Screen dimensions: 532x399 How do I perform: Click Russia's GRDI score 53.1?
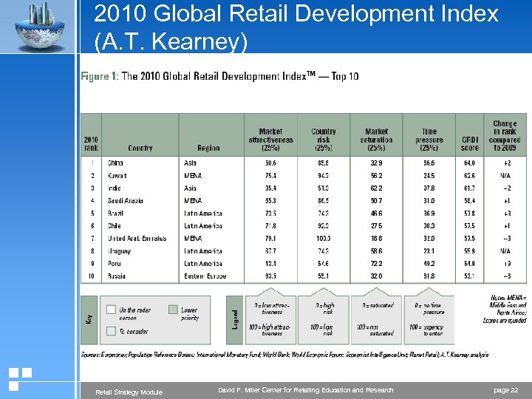(469, 276)
